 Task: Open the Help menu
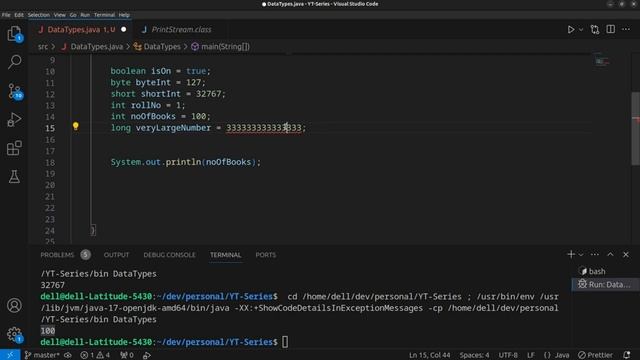click(124, 15)
